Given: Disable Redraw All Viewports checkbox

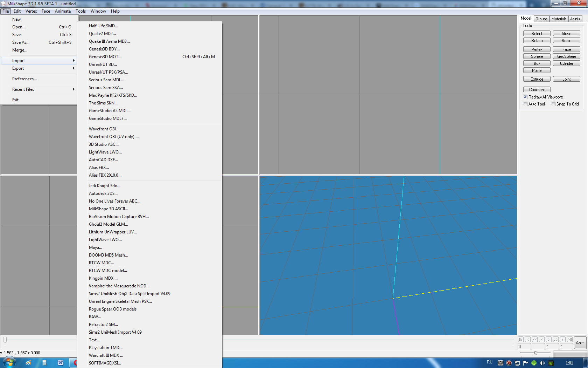Looking at the screenshot, I should (525, 97).
